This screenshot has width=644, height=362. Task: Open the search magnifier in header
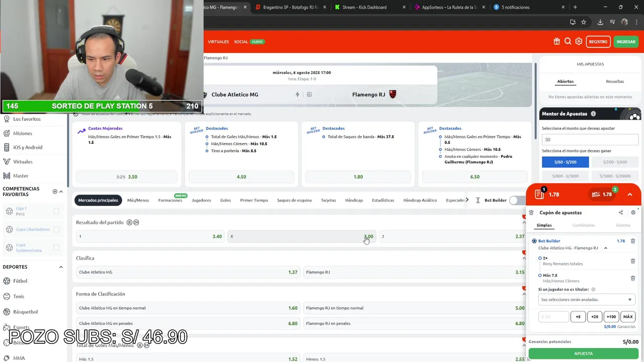coord(568,42)
